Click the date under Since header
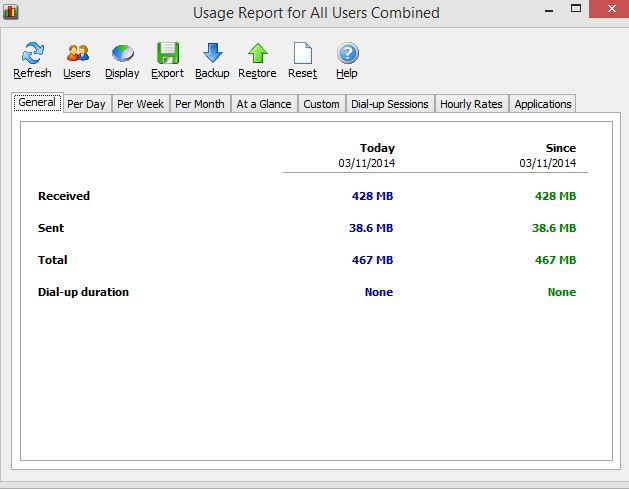Viewport: 629px width, 489px height. click(x=548, y=163)
